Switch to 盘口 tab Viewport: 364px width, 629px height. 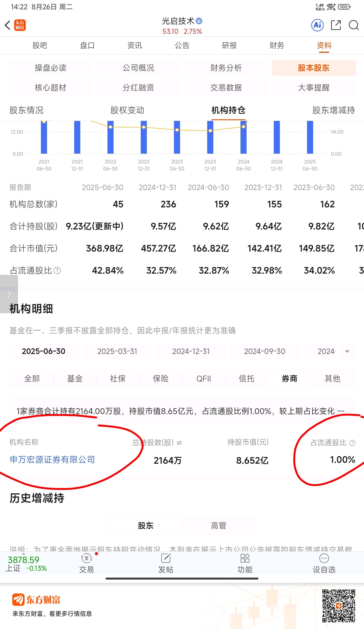(87, 46)
